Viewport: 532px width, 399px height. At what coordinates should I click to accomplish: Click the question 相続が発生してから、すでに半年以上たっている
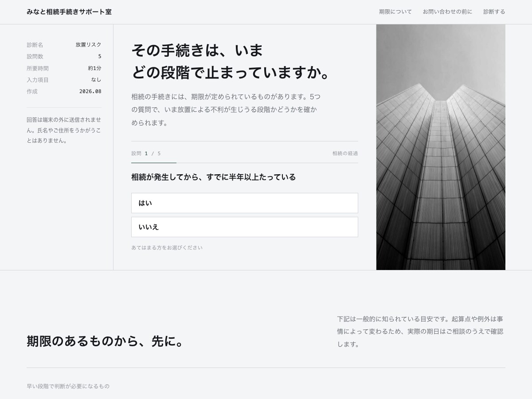(213, 177)
